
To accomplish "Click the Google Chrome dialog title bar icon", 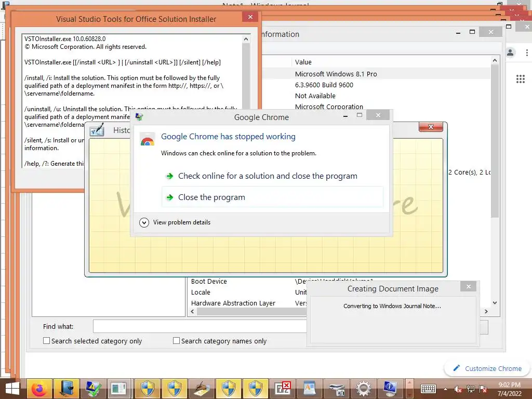I will pos(139,117).
